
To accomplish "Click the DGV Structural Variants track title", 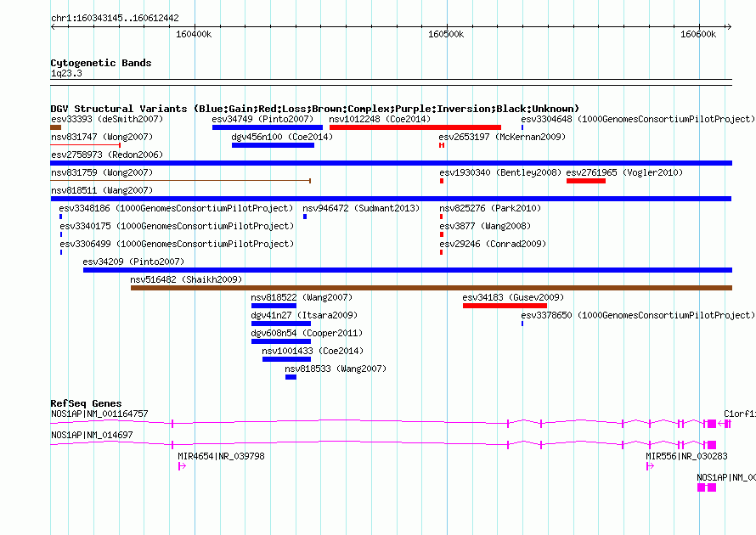I will click(315, 109).
